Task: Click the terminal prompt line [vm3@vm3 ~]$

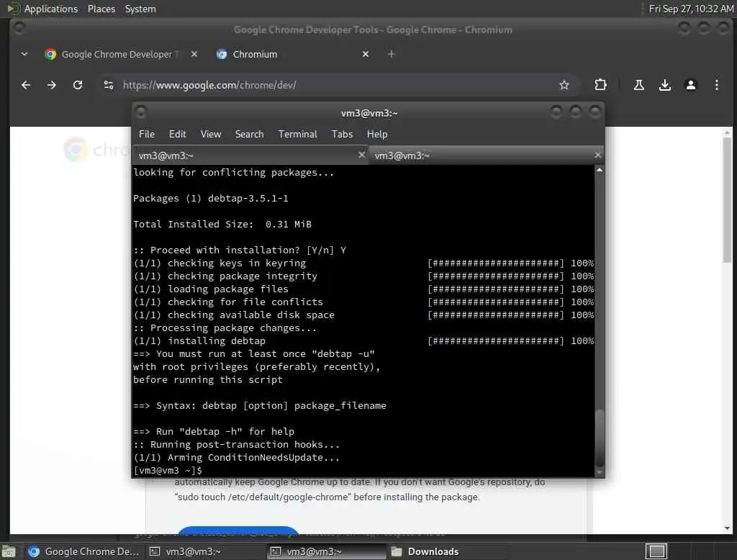Action: (x=168, y=470)
